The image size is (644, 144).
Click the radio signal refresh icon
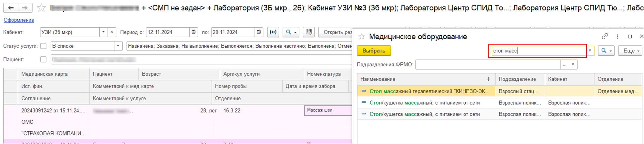point(273,32)
